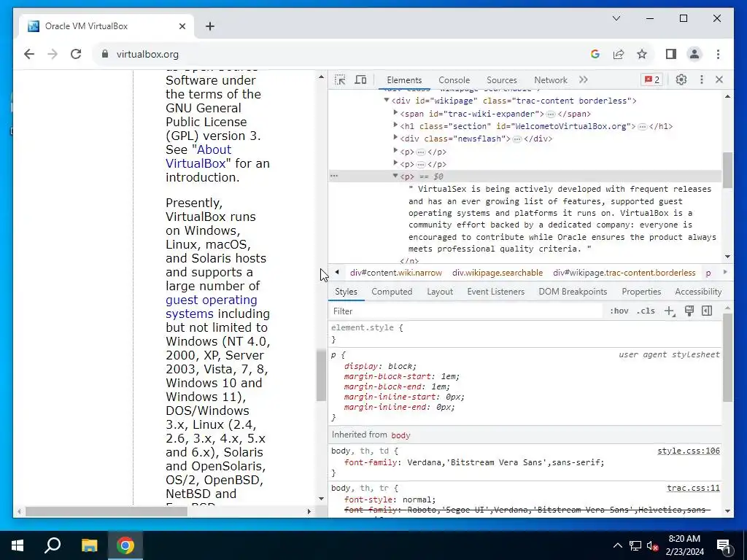Switch to the Network tab
The width and height of the screenshot is (747, 560).
point(551,80)
